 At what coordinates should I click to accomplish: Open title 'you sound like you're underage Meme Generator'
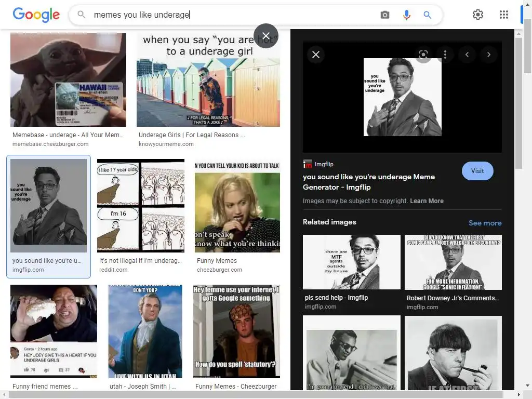pyautogui.click(x=369, y=182)
